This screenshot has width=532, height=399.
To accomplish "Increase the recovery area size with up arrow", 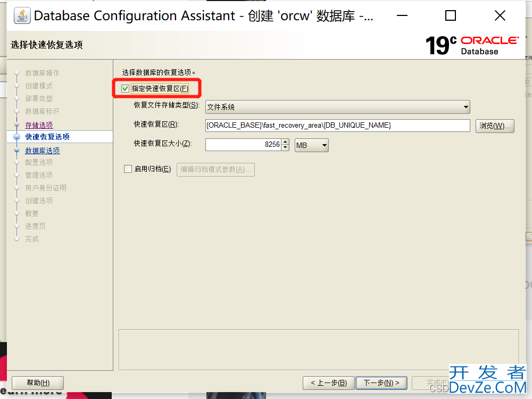I will click(285, 142).
